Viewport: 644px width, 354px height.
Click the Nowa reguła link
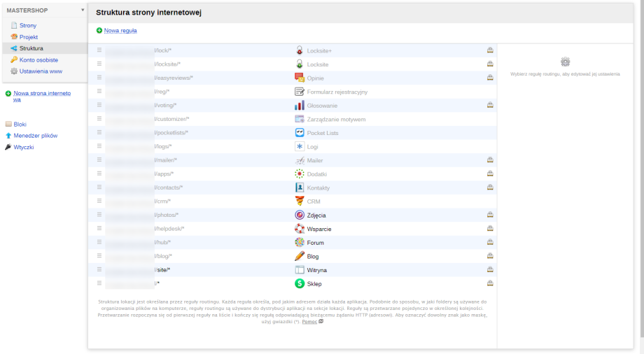click(x=120, y=31)
